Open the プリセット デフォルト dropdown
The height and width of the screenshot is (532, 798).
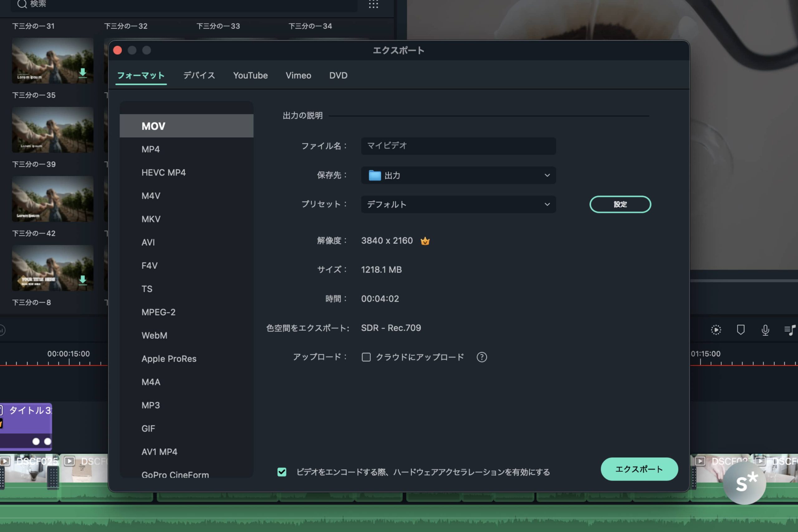point(458,204)
